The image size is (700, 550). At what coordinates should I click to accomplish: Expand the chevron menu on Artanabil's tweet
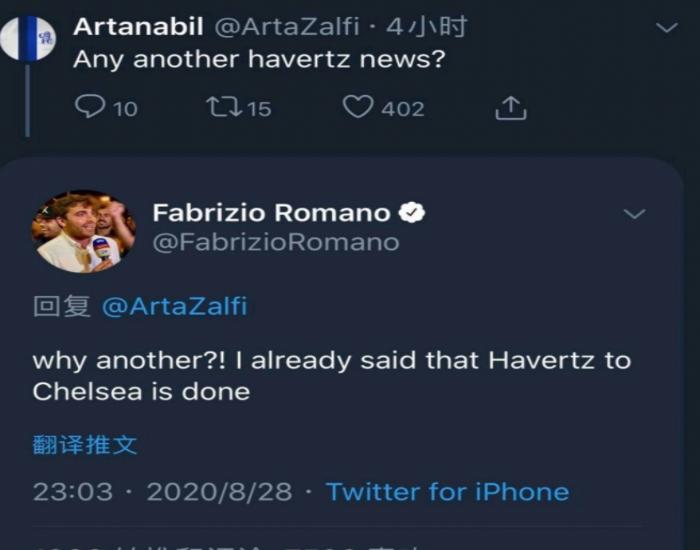pos(666,28)
